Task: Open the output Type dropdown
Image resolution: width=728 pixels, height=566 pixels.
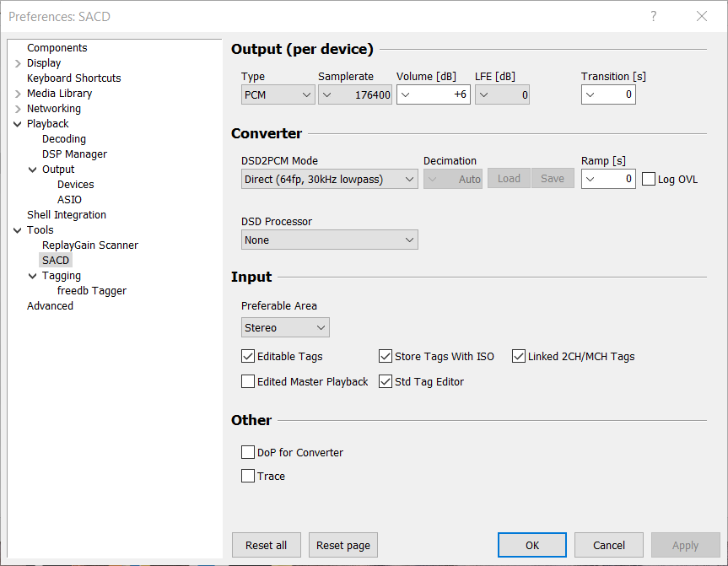Action: click(278, 95)
